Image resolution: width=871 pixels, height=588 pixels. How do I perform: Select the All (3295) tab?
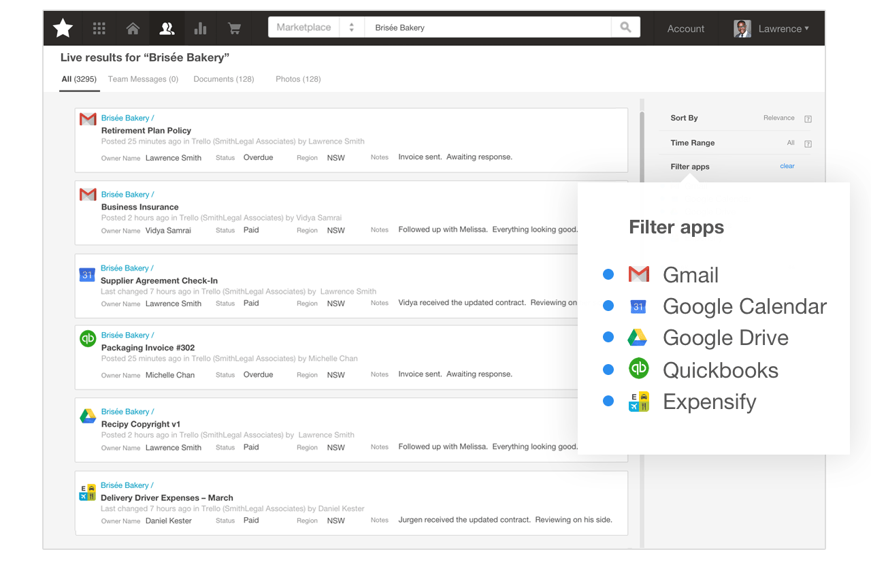80,79
